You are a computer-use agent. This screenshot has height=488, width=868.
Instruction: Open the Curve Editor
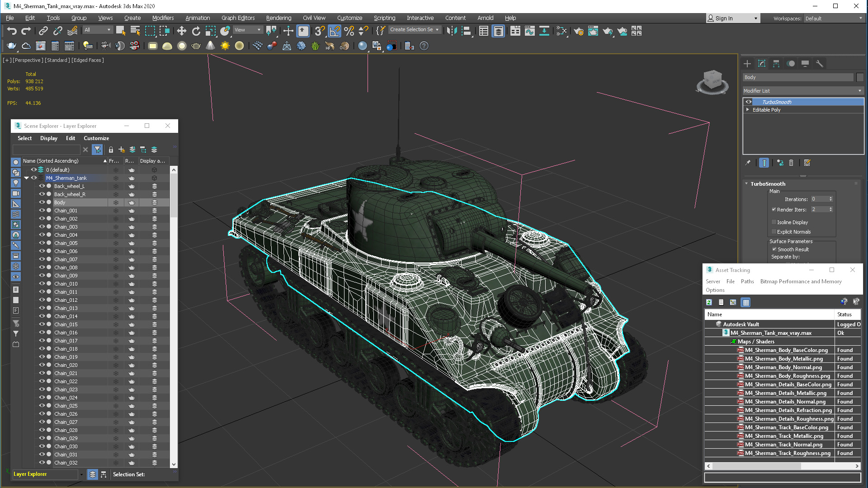click(530, 31)
